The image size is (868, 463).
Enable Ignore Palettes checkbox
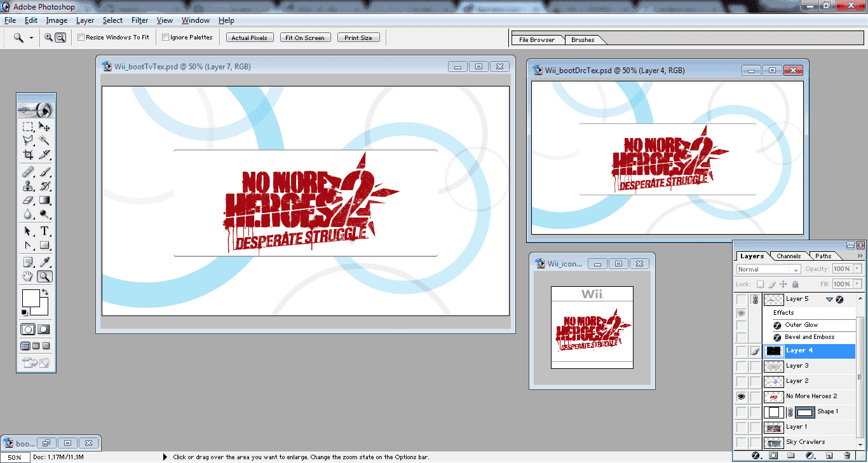click(165, 38)
